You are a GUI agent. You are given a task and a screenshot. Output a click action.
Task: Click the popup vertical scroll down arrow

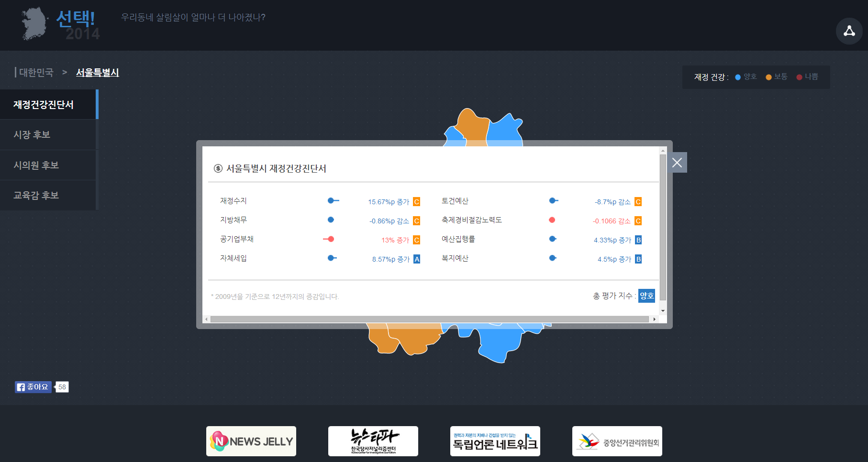(663, 311)
